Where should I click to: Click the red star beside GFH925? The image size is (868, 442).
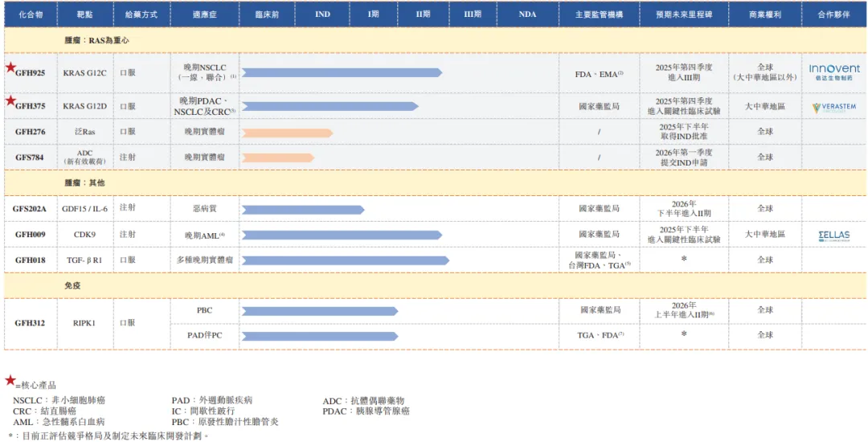[x=10, y=68]
